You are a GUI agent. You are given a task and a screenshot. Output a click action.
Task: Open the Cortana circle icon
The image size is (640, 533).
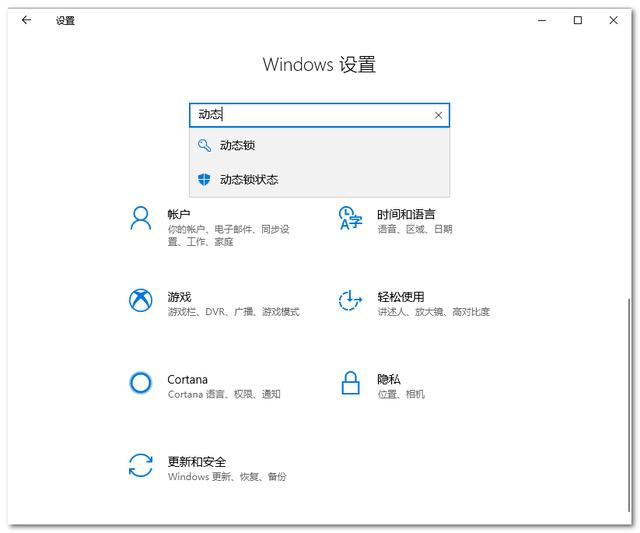click(141, 383)
